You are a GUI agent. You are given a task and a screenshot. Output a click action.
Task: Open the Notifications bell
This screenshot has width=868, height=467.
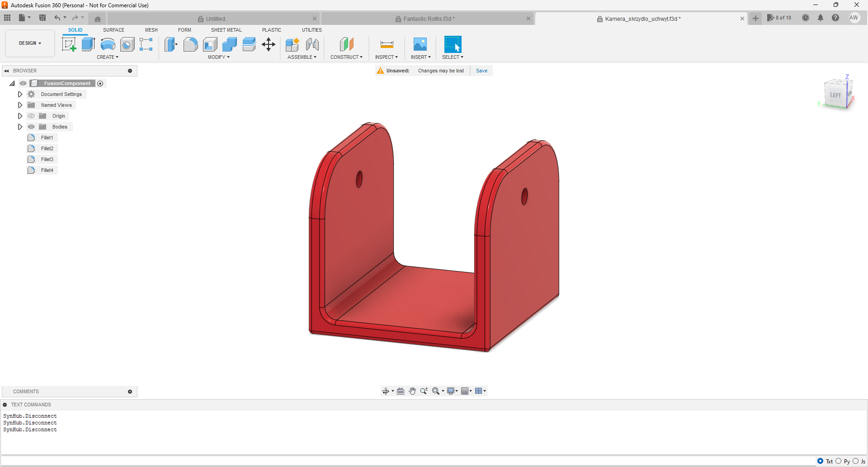[821, 18]
